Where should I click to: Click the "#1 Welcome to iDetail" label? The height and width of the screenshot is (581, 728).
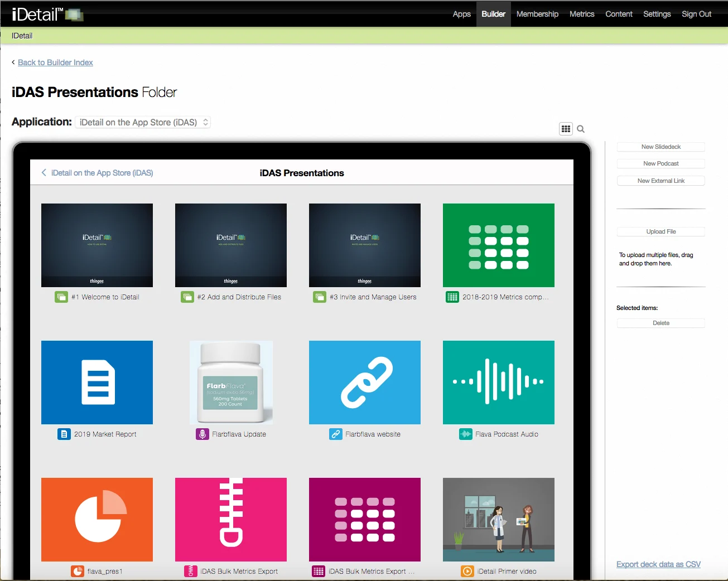click(x=105, y=297)
